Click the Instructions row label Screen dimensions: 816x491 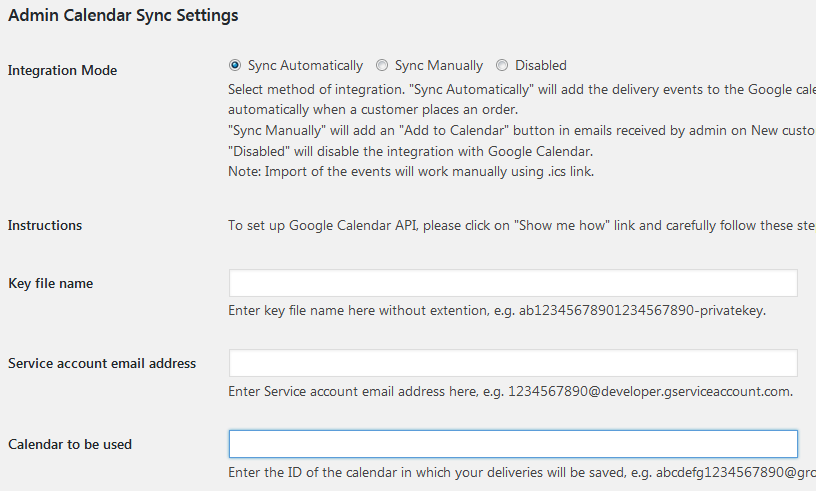coord(45,225)
